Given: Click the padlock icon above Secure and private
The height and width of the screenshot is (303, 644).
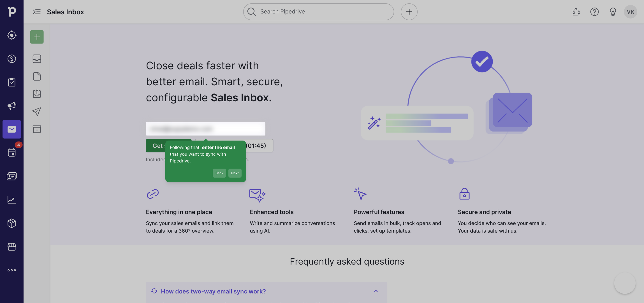Looking at the screenshot, I should point(464,194).
